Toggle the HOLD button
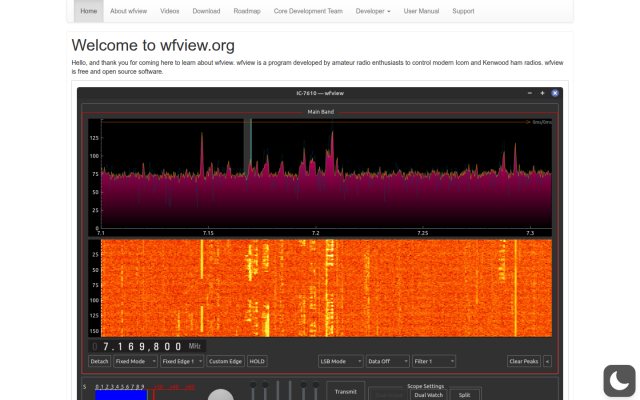 point(257,361)
